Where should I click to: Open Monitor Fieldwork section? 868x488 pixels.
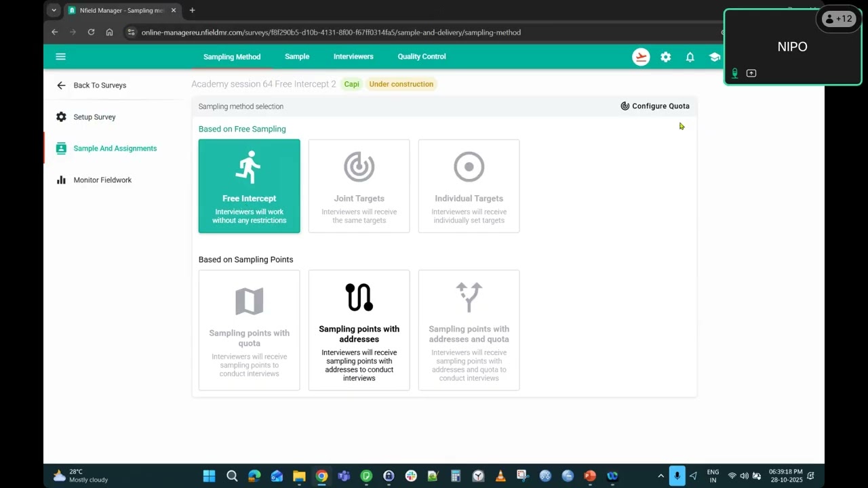coord(102,180)
